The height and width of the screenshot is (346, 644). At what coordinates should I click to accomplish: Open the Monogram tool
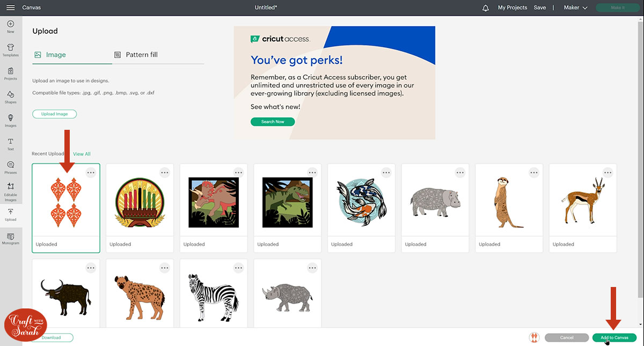coord(11,239)
